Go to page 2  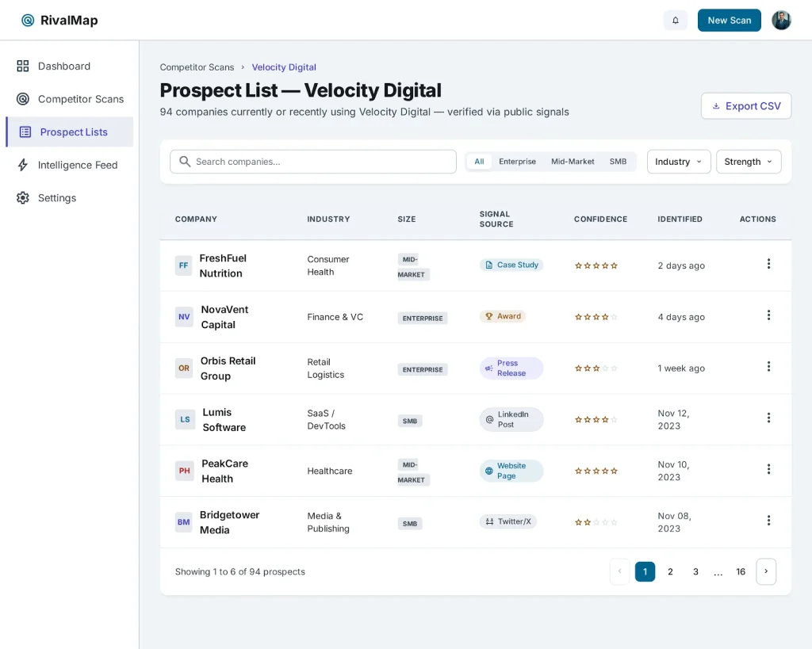coord(670,571)
